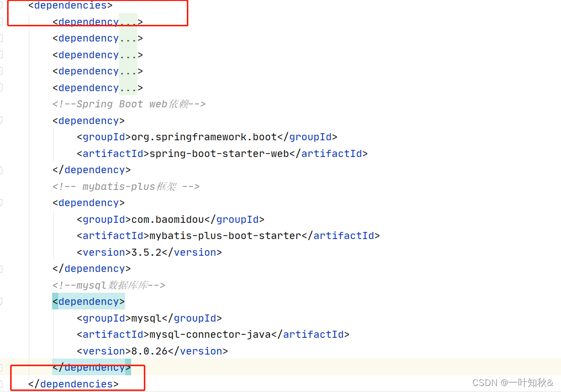Click artifactId value mybatis-plus-boot-starter
Screen dimensions: 561x392
[x=225, y=236]
